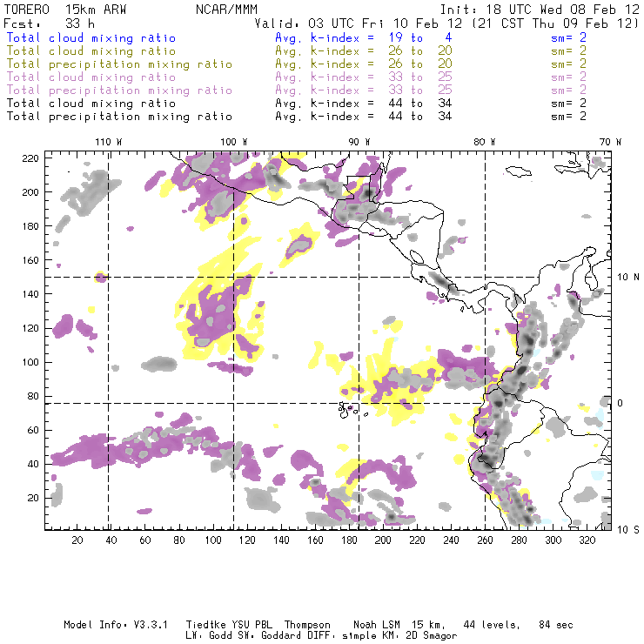Select the '44 levels,' footer text
The height and width of the screenshot is (644, 644).
492,625
